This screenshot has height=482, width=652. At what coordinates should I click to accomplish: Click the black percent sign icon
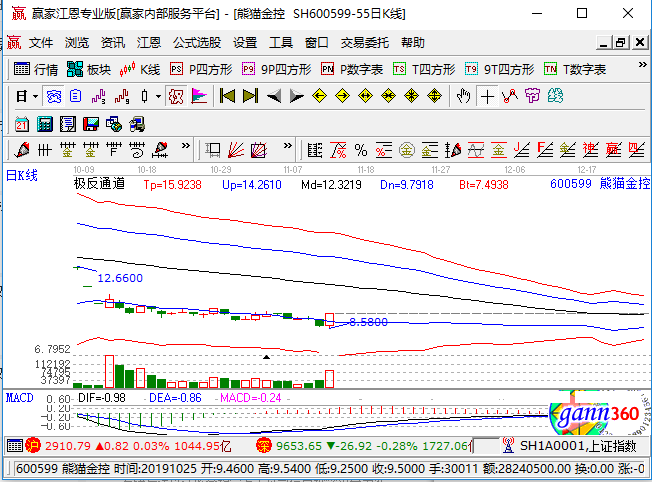[x=361, y=150]
